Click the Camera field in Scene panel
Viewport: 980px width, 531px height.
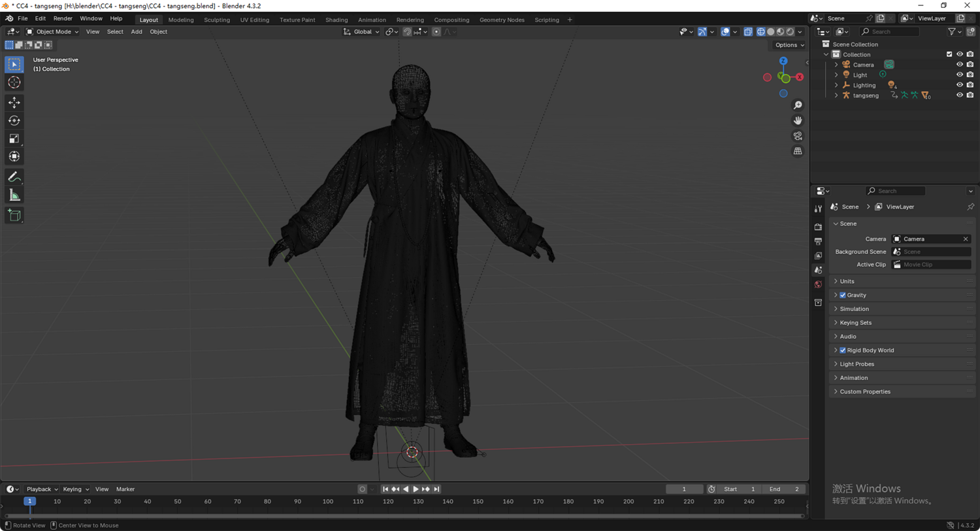pos(931,239)
